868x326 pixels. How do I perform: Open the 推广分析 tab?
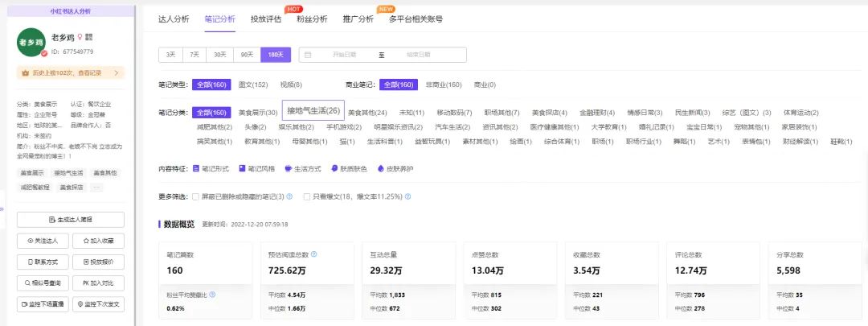tap(358, 19)
